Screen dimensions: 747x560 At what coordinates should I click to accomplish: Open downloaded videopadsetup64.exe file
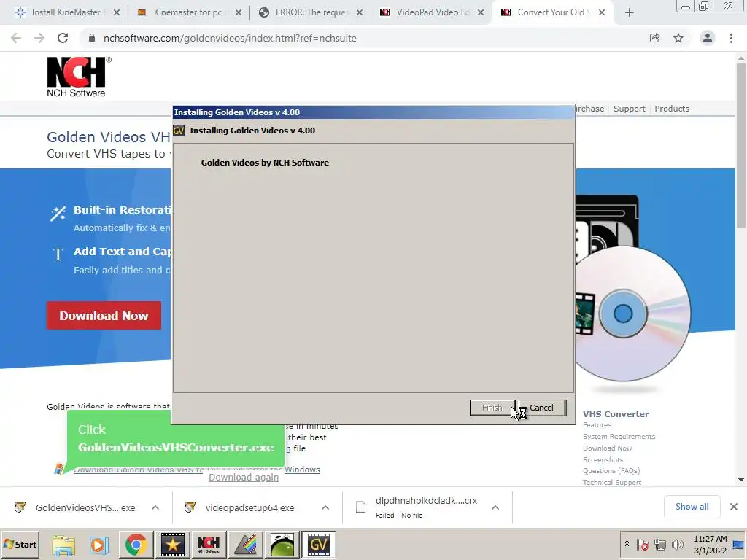coord(248,507)
